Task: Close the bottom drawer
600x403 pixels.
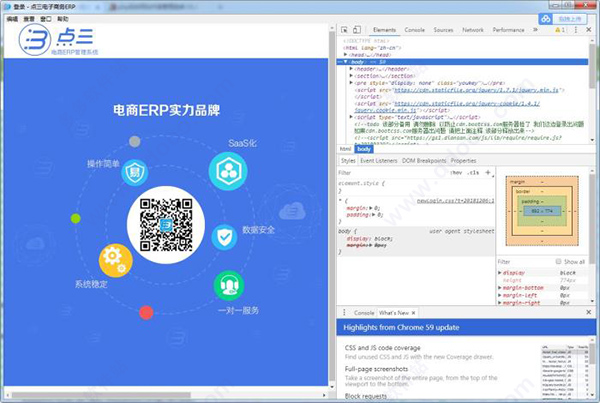Action: (589, 312)
